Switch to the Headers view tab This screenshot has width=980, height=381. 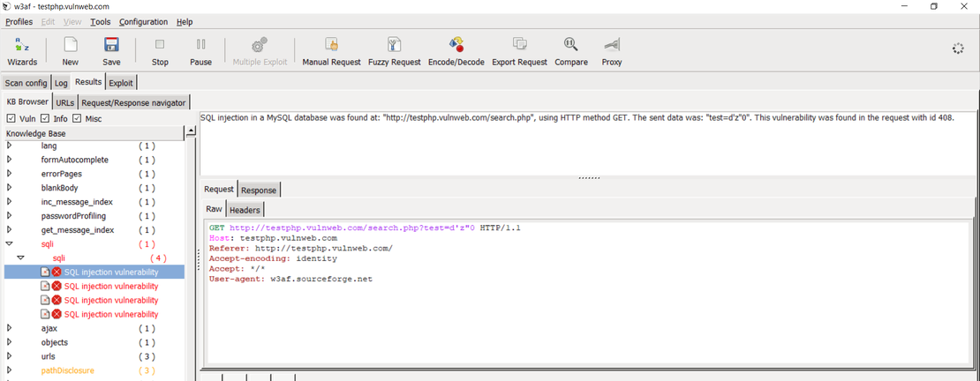245,210
